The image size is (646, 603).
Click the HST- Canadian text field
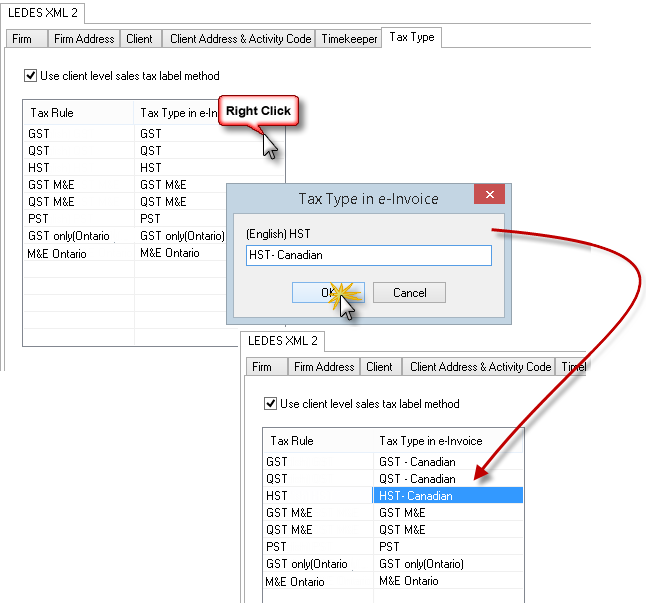(x=369, y=255)
